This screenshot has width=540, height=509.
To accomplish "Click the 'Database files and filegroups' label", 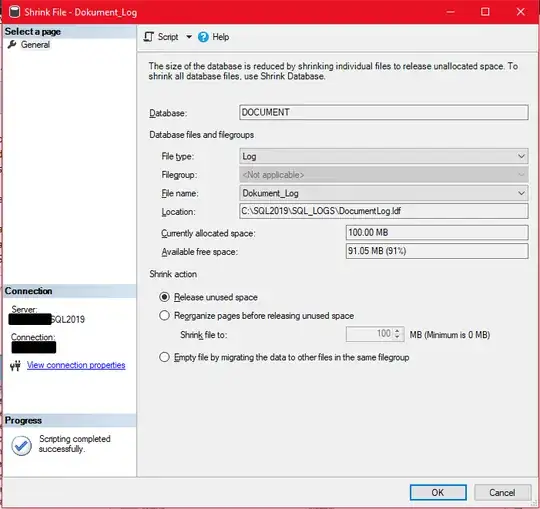I will click(201, 135).
